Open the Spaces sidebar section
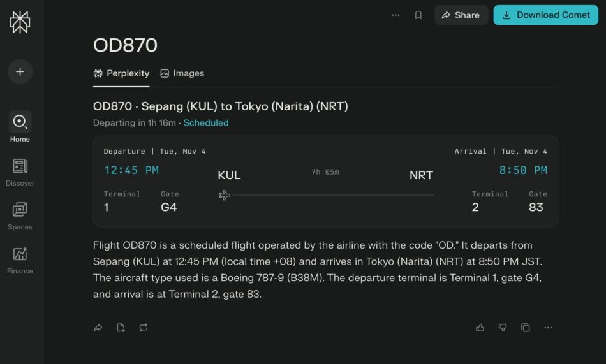 [20, 215]
